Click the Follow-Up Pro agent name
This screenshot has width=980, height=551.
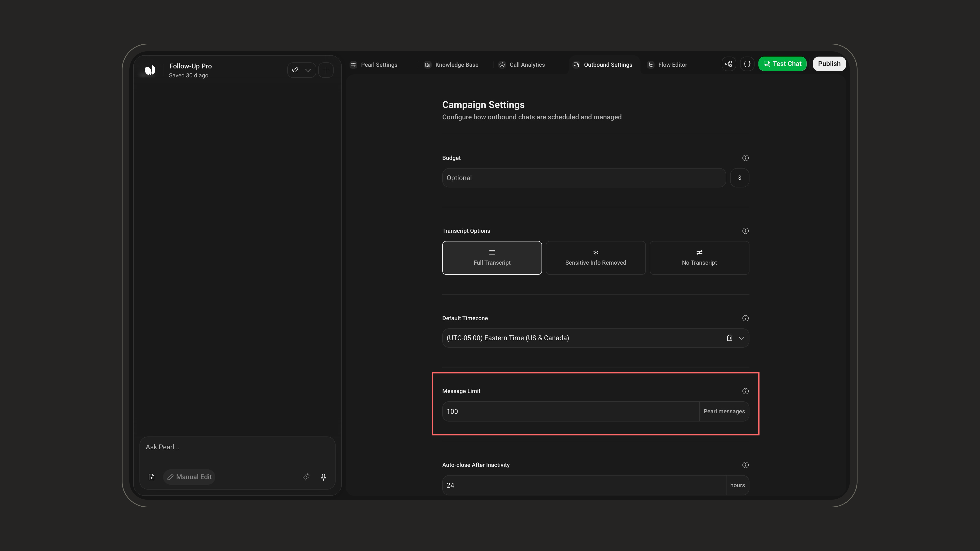191,66
